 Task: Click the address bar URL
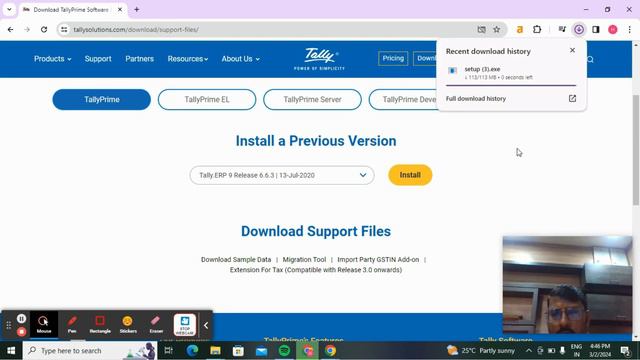(136, 29)
